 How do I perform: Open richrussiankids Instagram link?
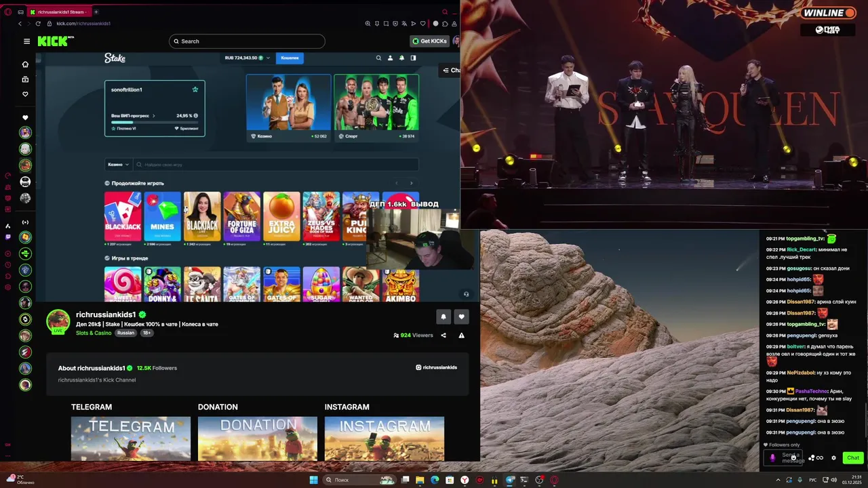(436, 367)
